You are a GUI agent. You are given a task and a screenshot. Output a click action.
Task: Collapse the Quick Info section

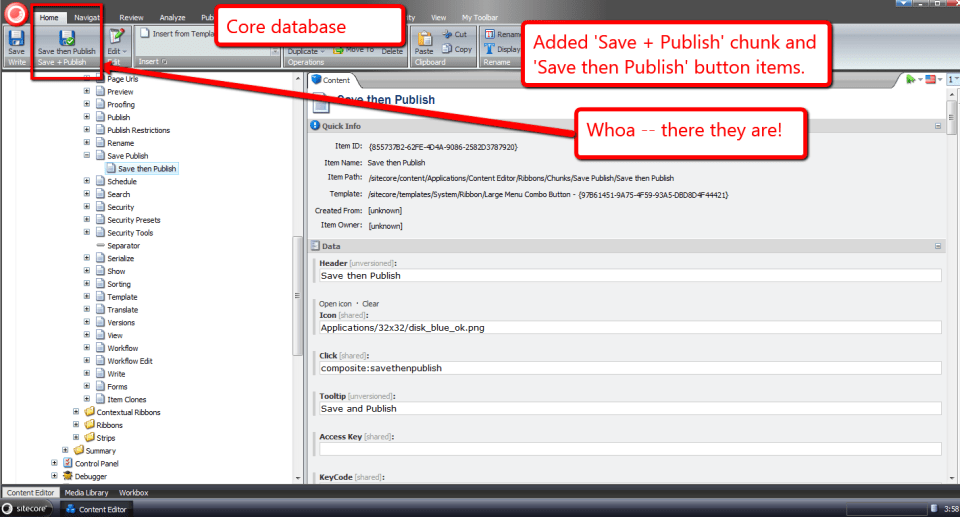pos(937,126)
